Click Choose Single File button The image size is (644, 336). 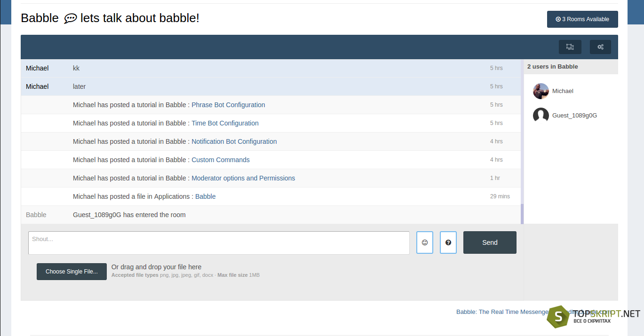[72, 272]
